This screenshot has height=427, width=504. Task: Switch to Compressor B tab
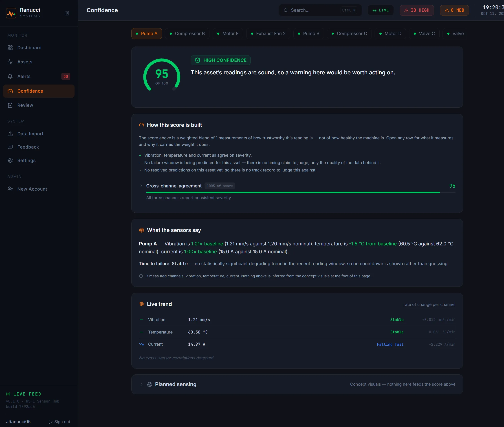click(187, 33)
